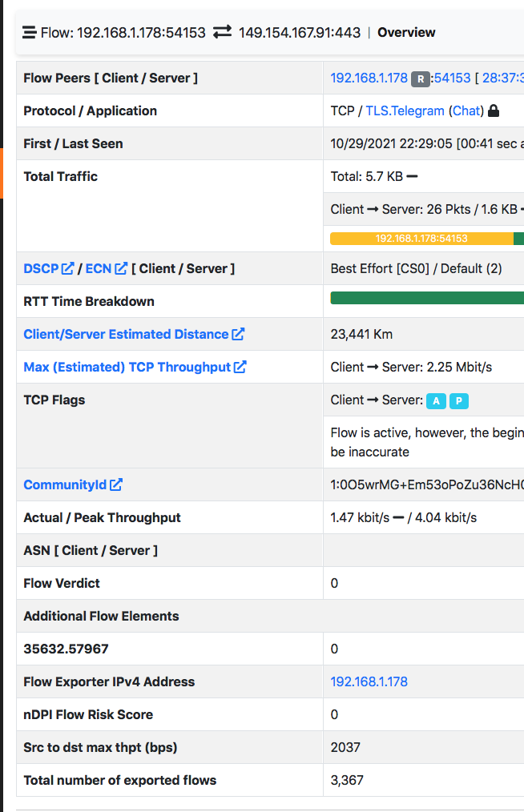Click the A TCP flag badge
524x812 pixels.
pyautogui.click(x=436, y=401)
